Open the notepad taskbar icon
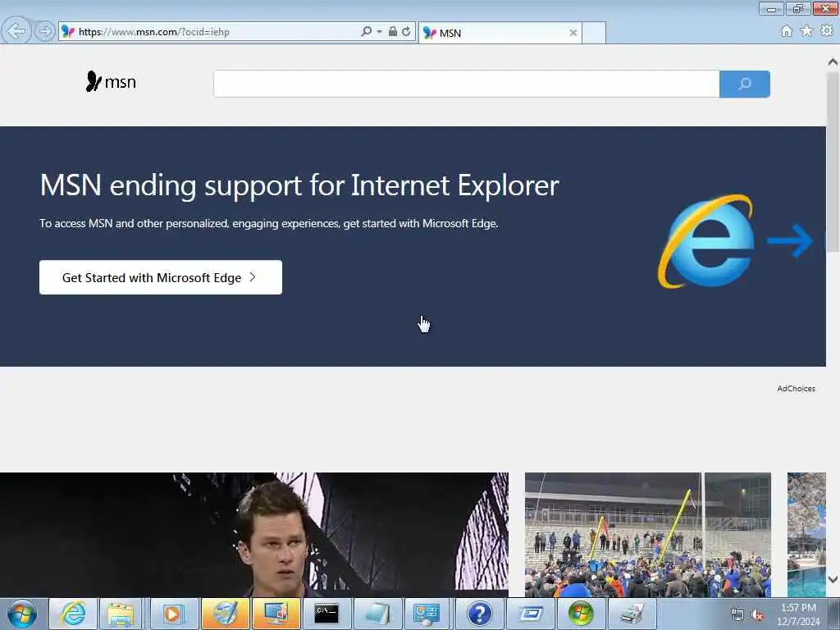Image resolution: width=840 pixels, height=630 pixels. pyautogui.click(x=377, y=614)
